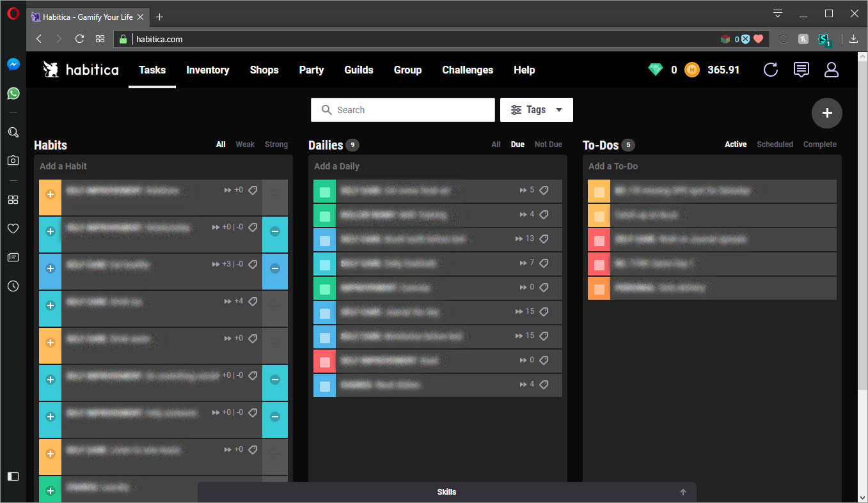The image size is (868, 503).
Task: Show completed to-dos via the Complete filter
Action: point(819,144)
